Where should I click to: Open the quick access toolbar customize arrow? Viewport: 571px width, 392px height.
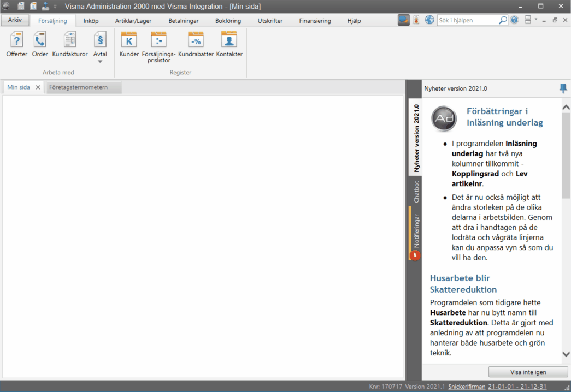click(55, 7)
